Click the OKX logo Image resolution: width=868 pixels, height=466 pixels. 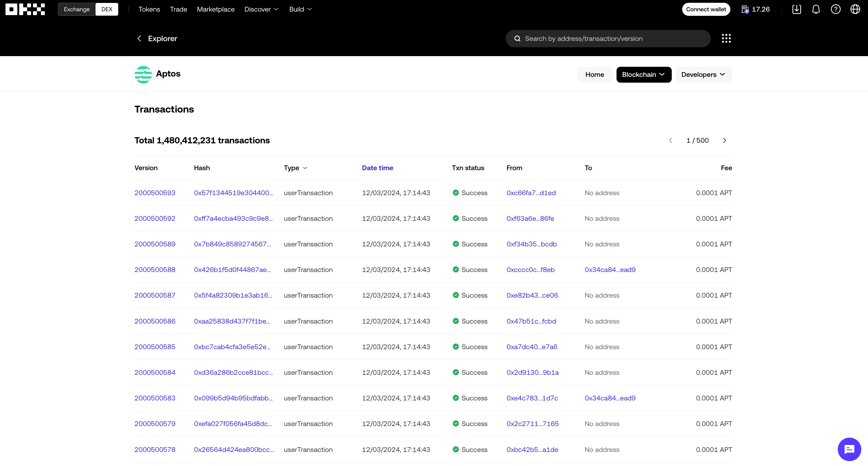click(25, 9)
